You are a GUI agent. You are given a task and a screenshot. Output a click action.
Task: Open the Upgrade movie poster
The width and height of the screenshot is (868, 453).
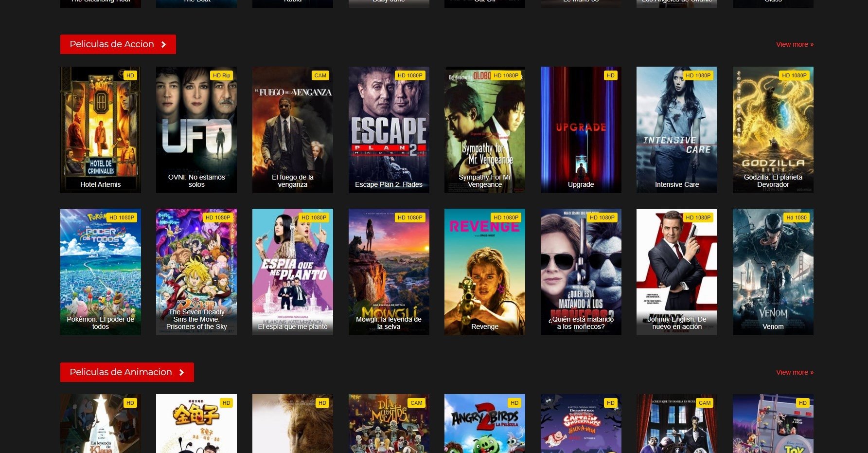click(581, 130)
